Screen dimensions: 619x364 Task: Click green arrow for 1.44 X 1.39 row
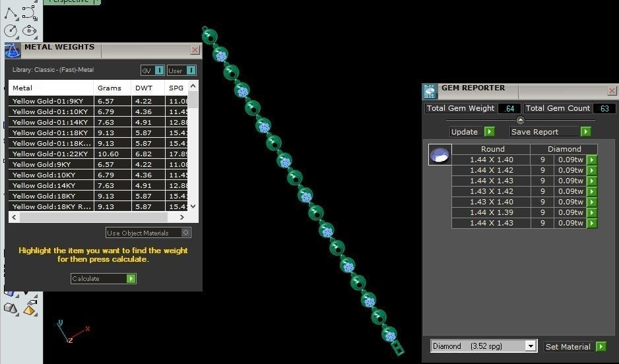pos(592,212)
